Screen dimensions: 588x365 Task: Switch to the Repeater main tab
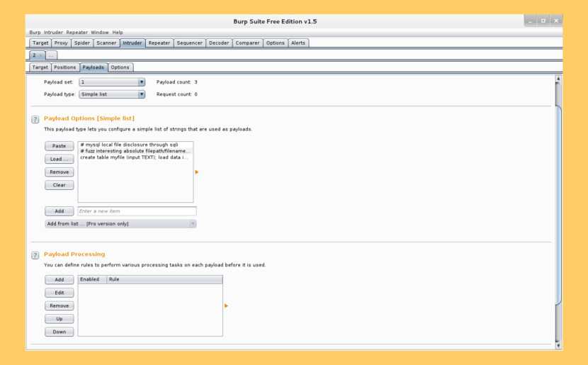click(159, 43)
